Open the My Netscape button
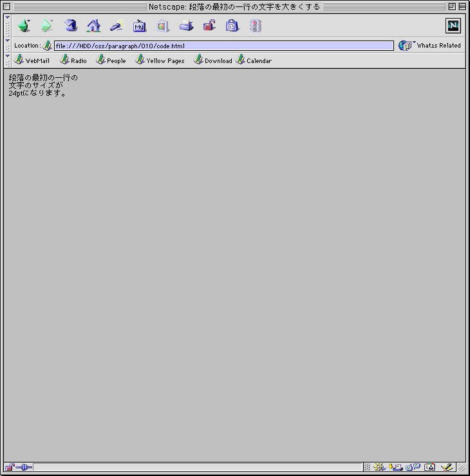Image resolution: width=470 pixels, height=476 pixels. pyautogui.click(x=140, y=26)
